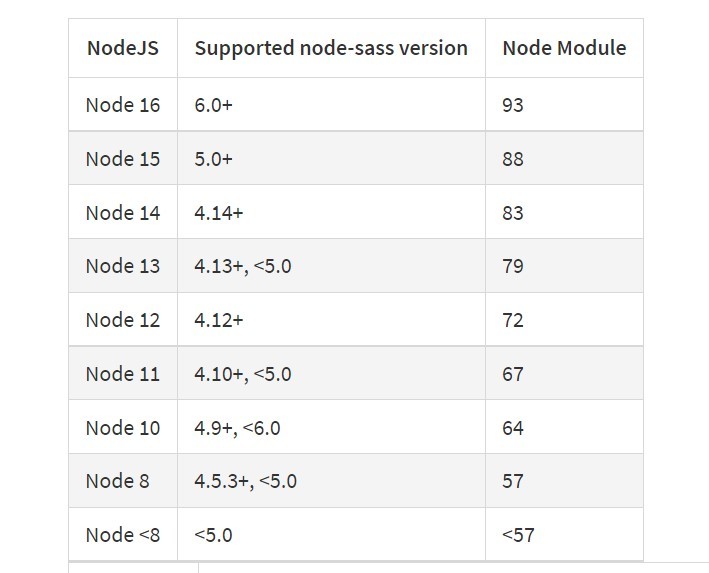Select the Node <8 cell

(123, 535)
